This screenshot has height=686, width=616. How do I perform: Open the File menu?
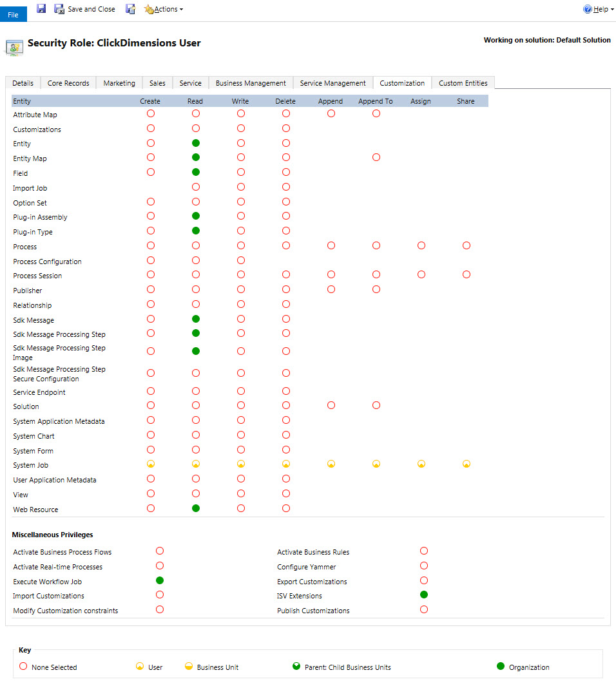[13, 14]
